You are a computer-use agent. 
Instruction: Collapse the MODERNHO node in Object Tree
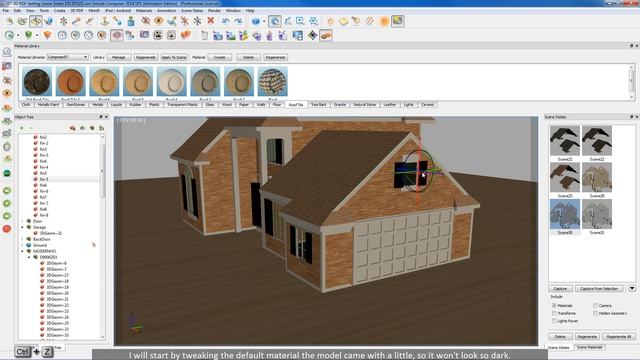pos(22,251)
